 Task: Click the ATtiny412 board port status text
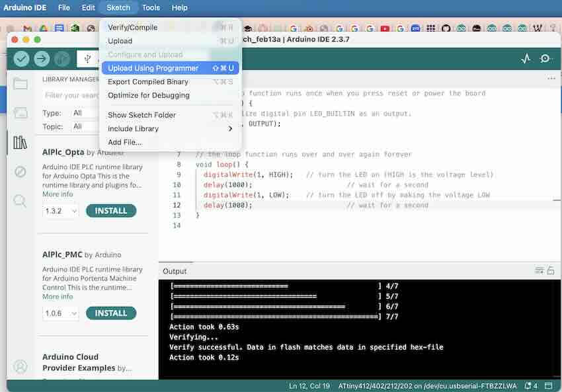pos(427,386)
